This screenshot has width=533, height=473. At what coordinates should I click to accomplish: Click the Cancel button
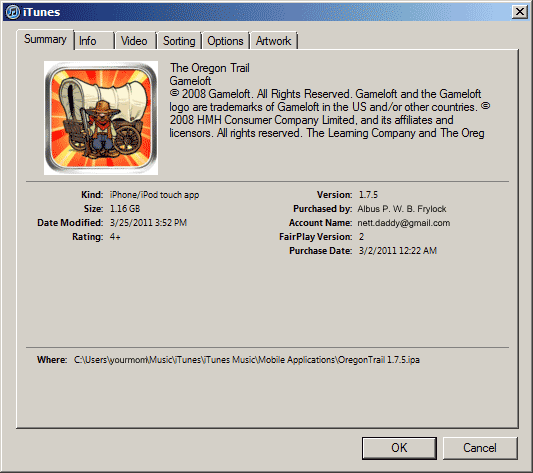pos(480,448)
